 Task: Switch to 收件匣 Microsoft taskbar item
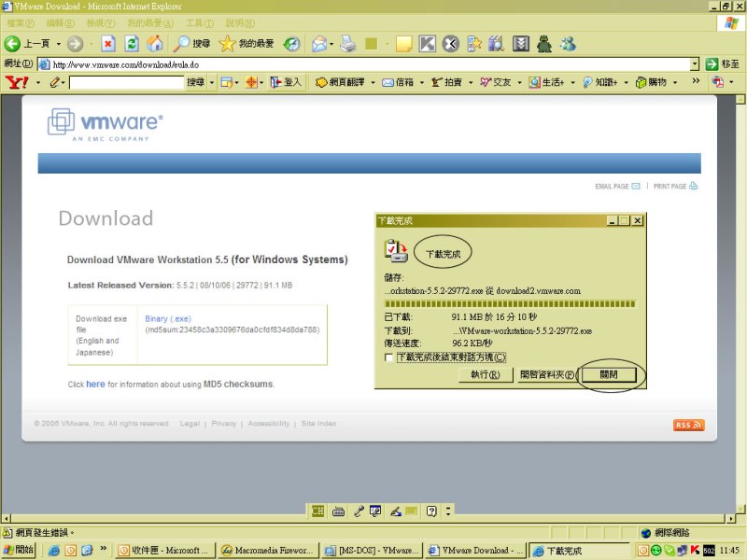point(165,551)
